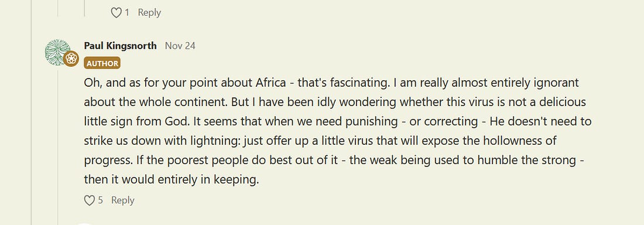This screenshot has height=225, width=644.
Task: Click the like count number 1
Action: click(127, 13)
